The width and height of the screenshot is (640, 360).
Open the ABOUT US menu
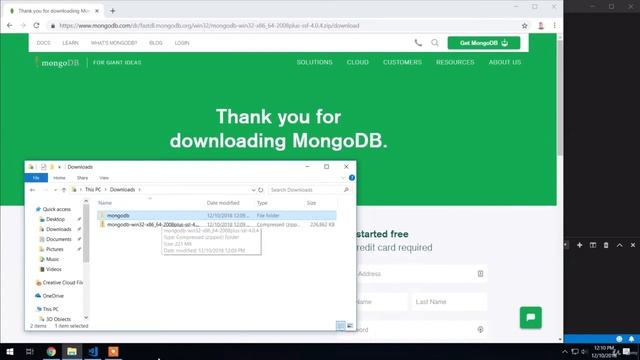tap(505, 62)
